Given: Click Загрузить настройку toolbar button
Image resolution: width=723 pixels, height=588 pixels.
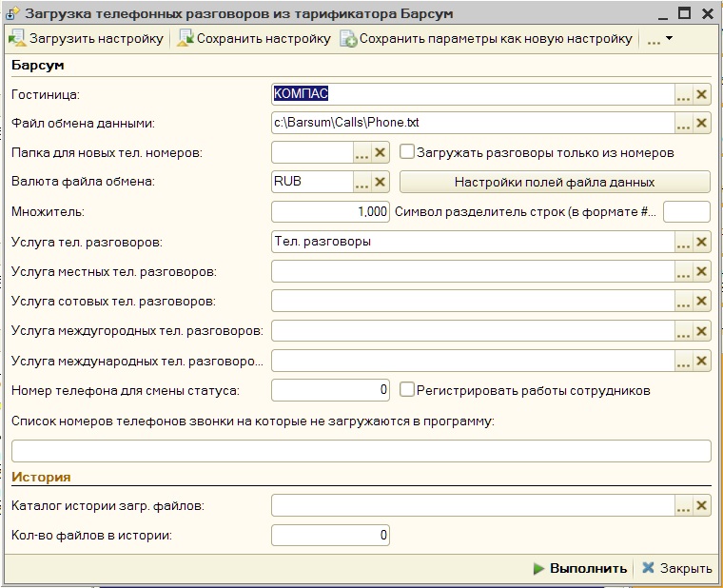Looking at the screenshot, I should pos(87,39).
